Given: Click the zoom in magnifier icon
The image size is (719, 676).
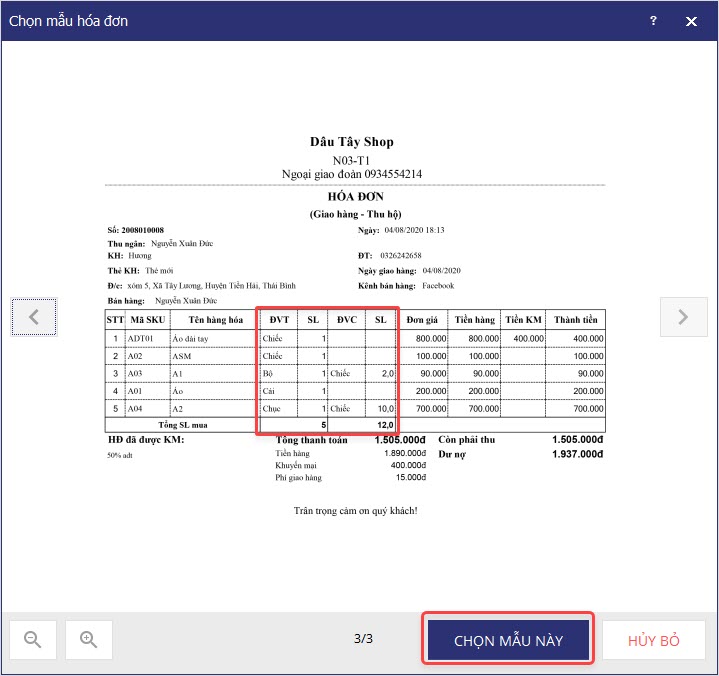Looking at the screenshot, I should pos(88,639).
